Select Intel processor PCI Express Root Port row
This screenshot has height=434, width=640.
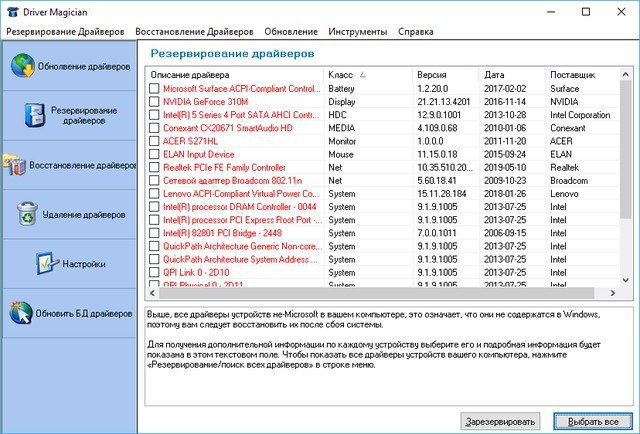click(242, 220)
